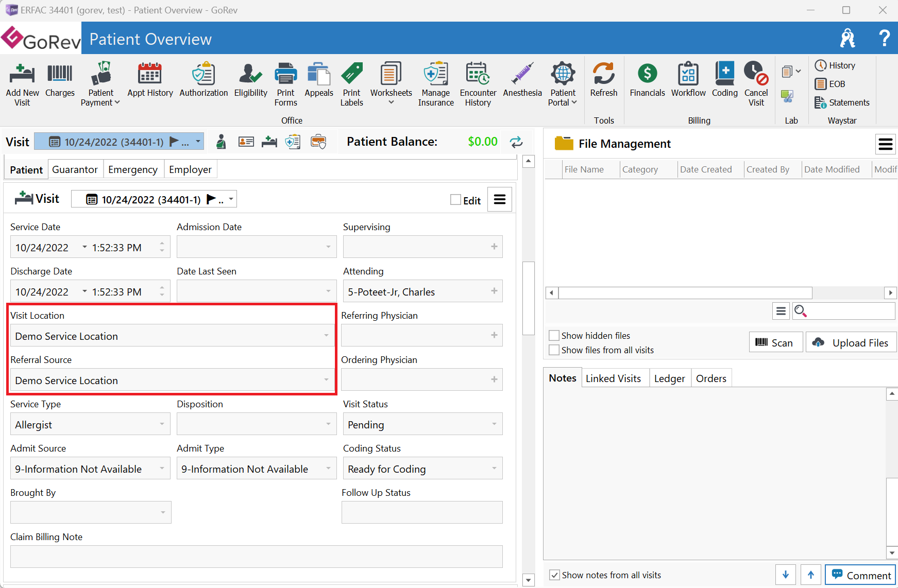Open the top Visit selector dropdown
This screenshot has height=588, width=898.
(198, 142)
